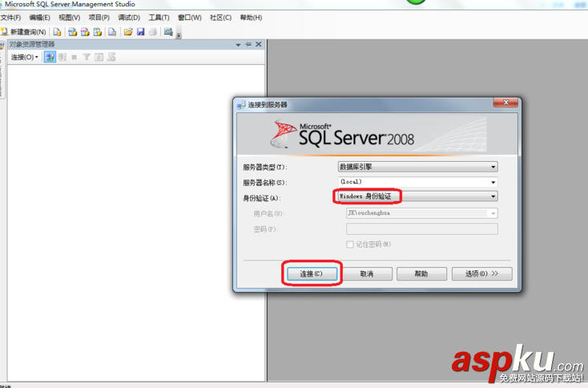
Task: Open the 调试(D) menu
Action: click(129, 18)
